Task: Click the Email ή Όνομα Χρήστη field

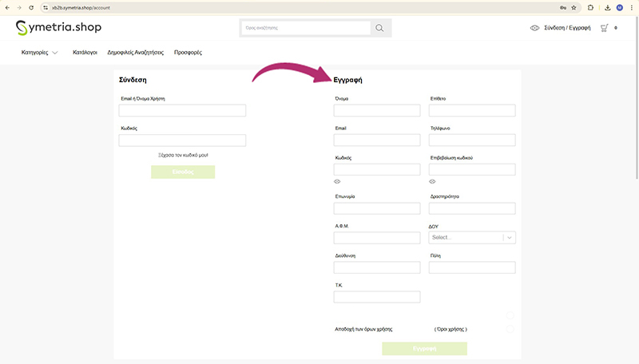Action: click(182, 111)
